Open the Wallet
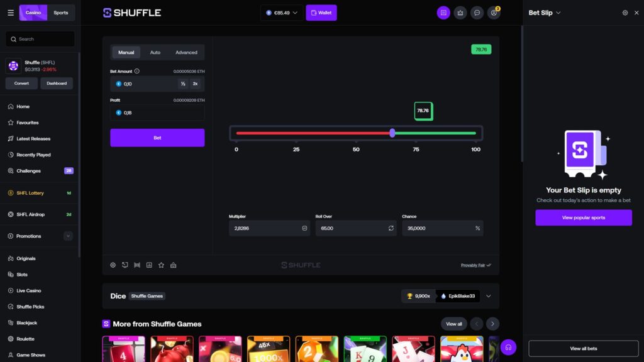Image resolution: width=644 pixels, height=362 pixels. [x=321, y=13]
